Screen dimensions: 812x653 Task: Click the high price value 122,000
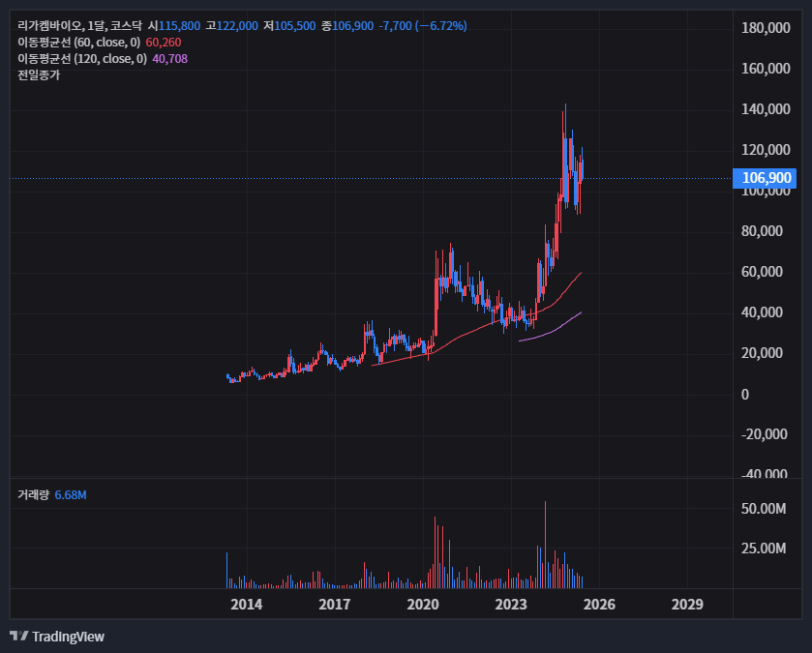click(x=237, y=26)
